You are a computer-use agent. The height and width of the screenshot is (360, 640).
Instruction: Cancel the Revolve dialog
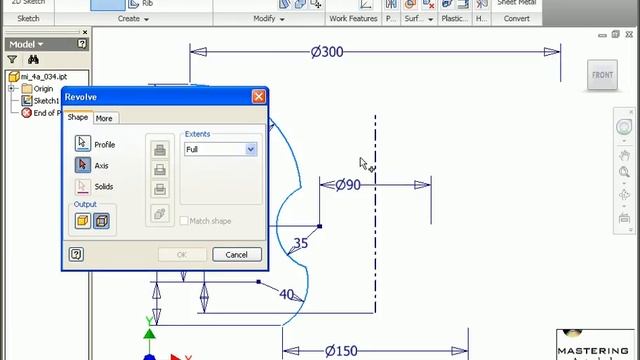[237, 254]
